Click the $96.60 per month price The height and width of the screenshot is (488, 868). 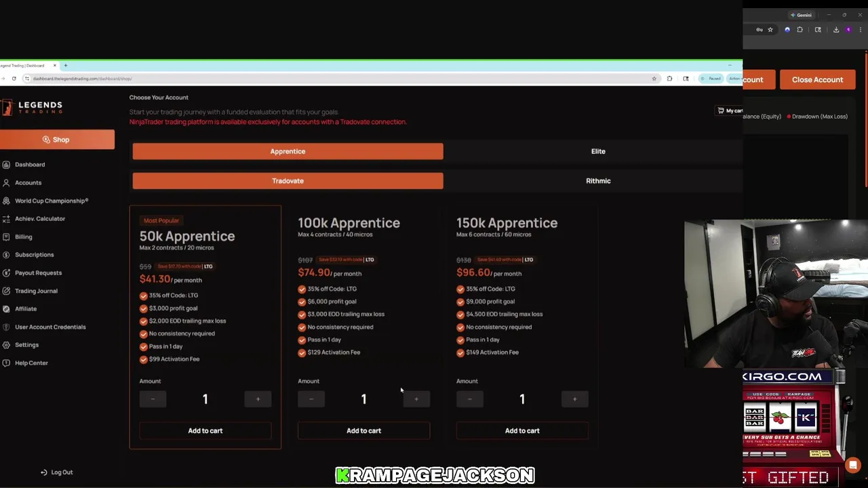point(488,272)
